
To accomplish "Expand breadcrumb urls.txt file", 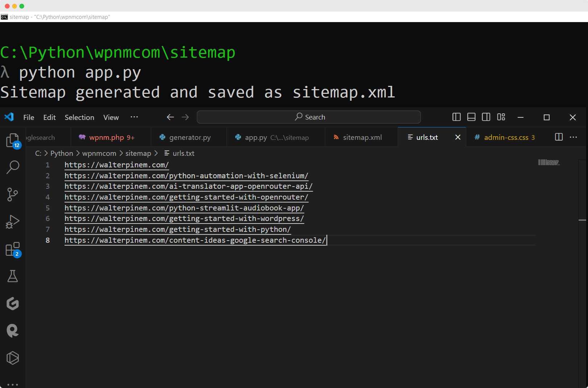I will click(179, 153).
